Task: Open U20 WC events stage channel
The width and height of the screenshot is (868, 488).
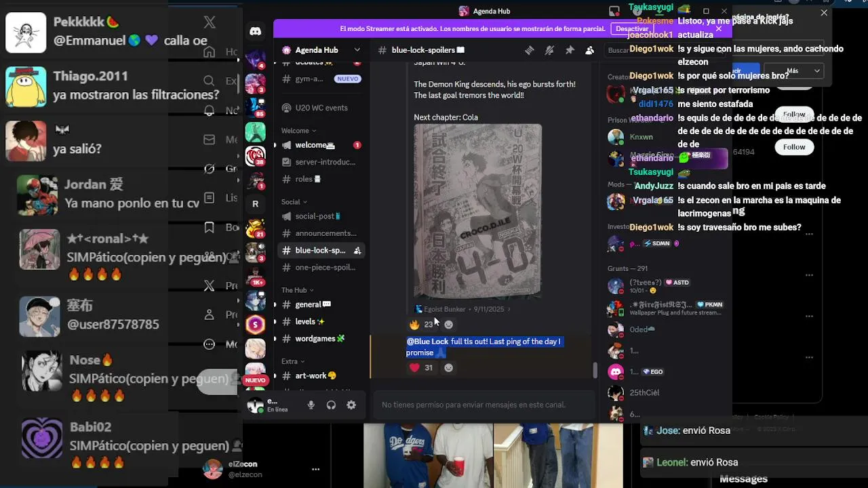Action: (320, 108)
